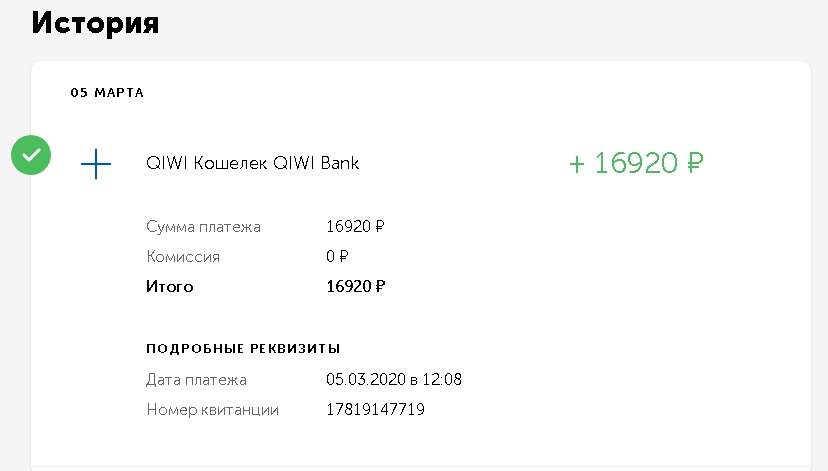Click the bold 16920 ₽ total value
Viewport: 828px width, 471px height.
tap(355, 287)
